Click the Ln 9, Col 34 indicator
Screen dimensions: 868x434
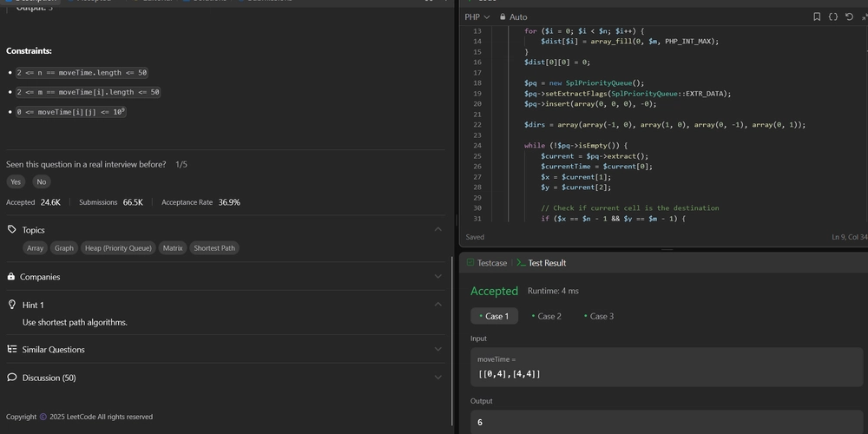point(849,237)
